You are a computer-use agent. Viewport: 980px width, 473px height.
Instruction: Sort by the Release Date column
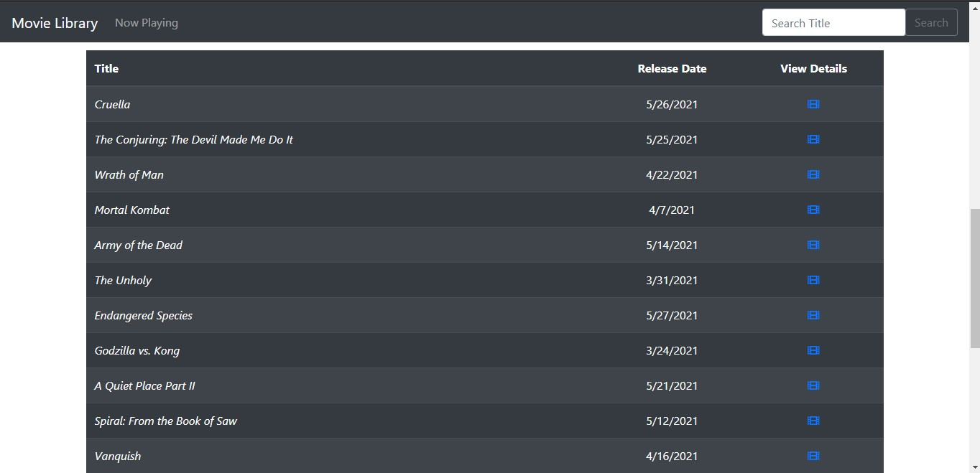672,68
